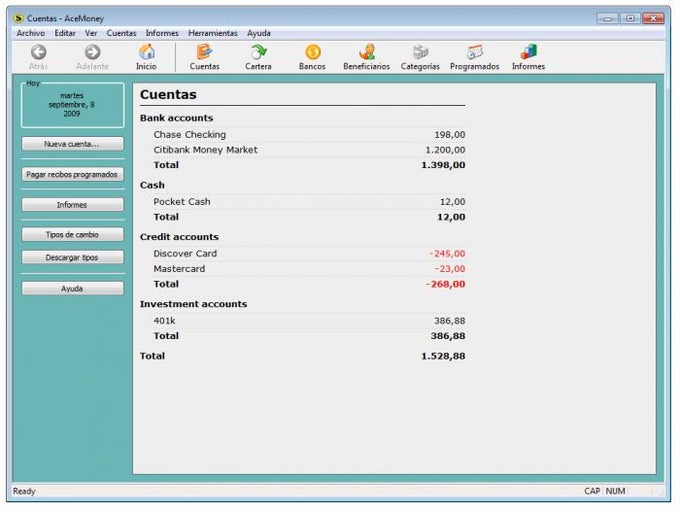Open the Ver menu
Image resolution: width=680 pixels, height=512 pixels.
tap(91, 33)
